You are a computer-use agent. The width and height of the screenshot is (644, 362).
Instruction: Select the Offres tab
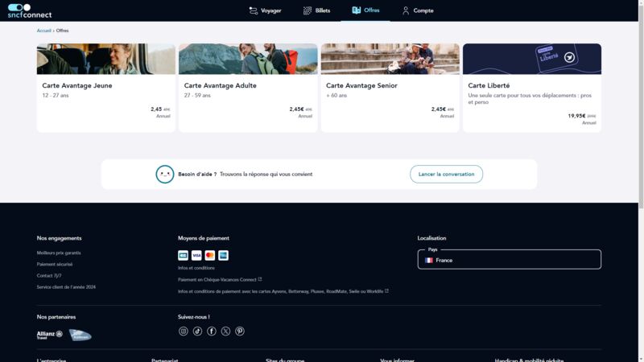pyautogui.click(x=365, y=10)
